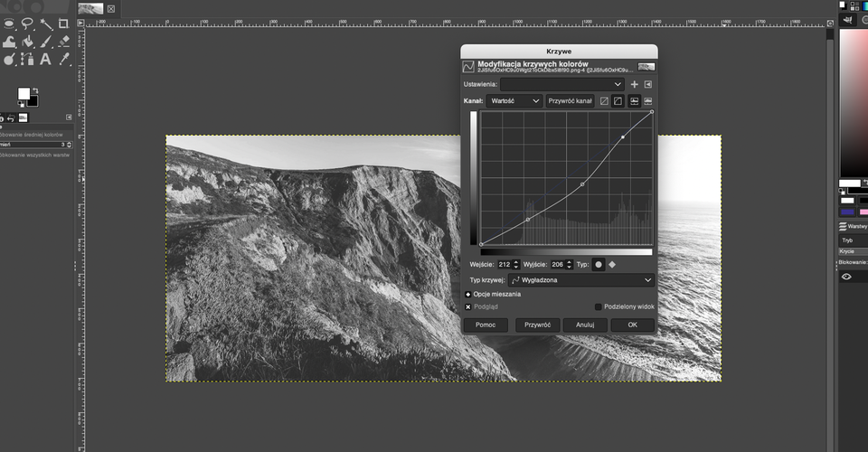Toggle the Podgląd preview checkbox
Screen dimensions: 868x452
point(467,306)
